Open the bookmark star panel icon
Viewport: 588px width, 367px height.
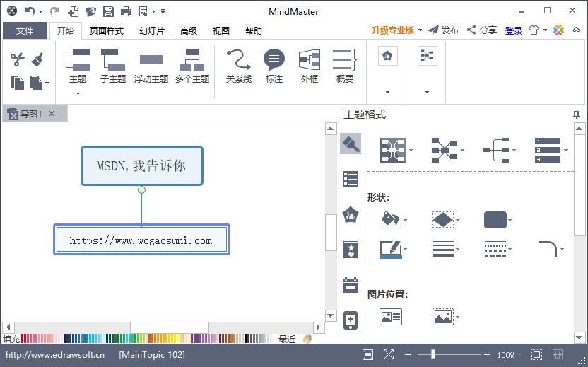[x=351, y=250]
